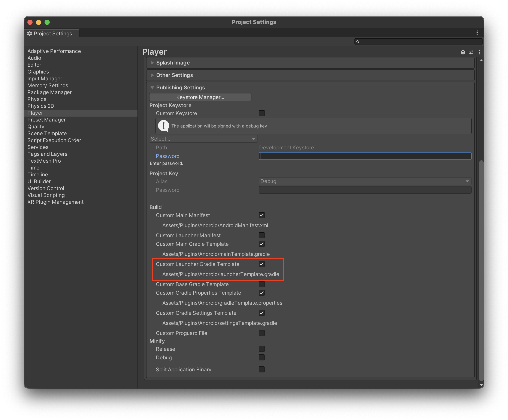
Task: Click the scroll up arrow
Action: tap(481, 60)
